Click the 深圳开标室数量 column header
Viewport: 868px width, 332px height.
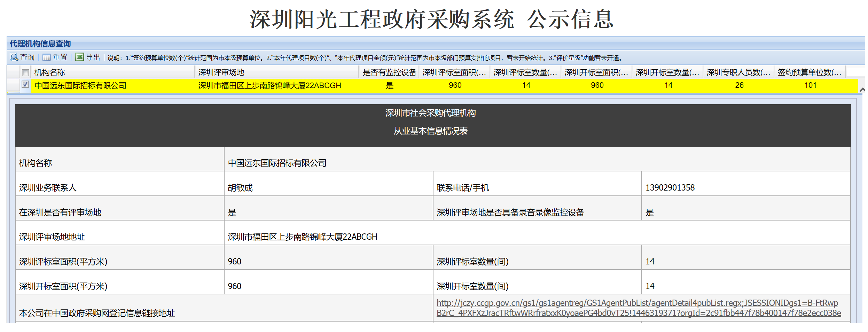point(667,72)
